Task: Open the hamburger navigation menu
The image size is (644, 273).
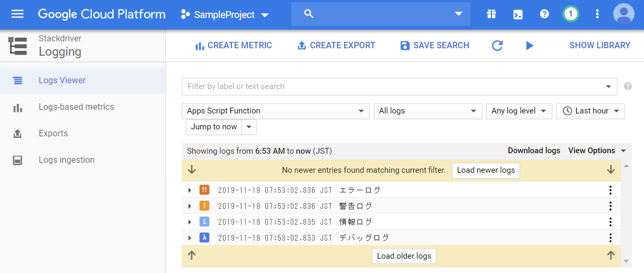Action: [x=17, y=14]
